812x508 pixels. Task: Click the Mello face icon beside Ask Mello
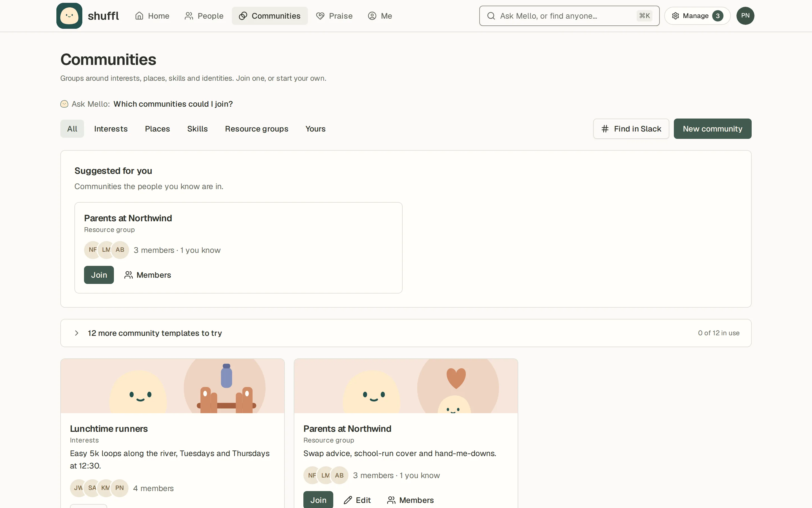coord(64,104)
